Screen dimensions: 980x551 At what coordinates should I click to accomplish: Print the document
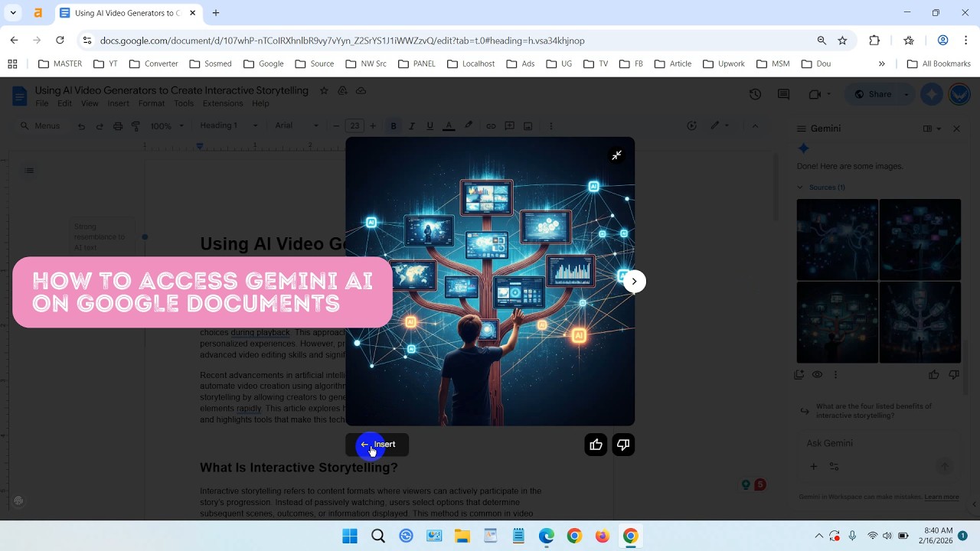tap(118, 126)
